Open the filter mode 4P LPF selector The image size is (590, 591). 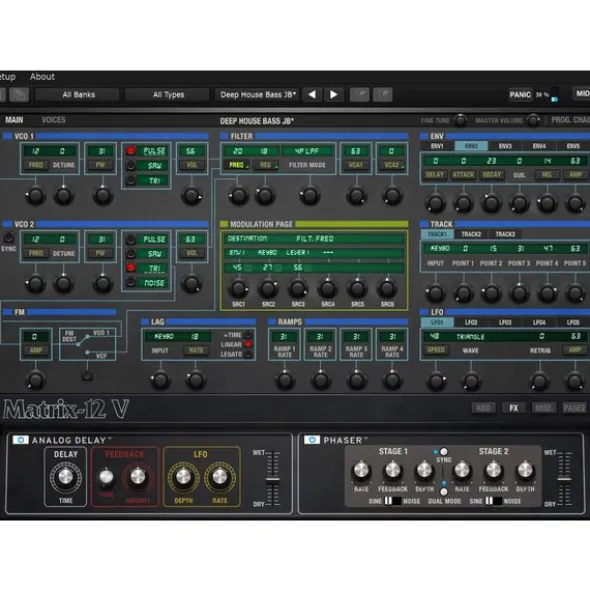307,151
